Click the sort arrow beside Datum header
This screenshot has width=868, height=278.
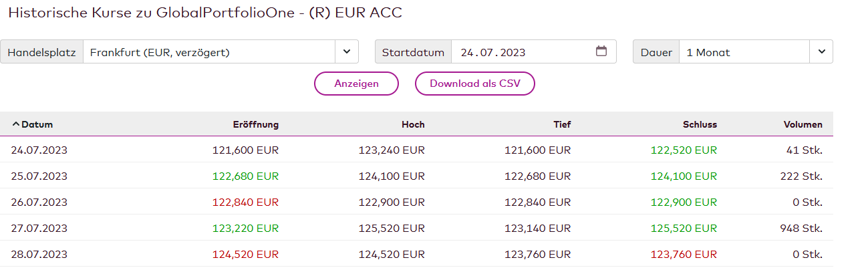click(x=16, y=124)
